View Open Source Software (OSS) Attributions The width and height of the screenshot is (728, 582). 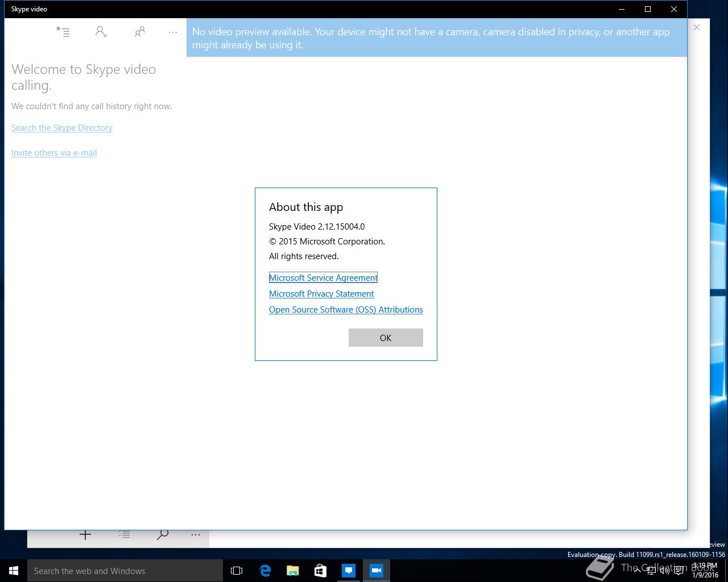tap(346, 310)
